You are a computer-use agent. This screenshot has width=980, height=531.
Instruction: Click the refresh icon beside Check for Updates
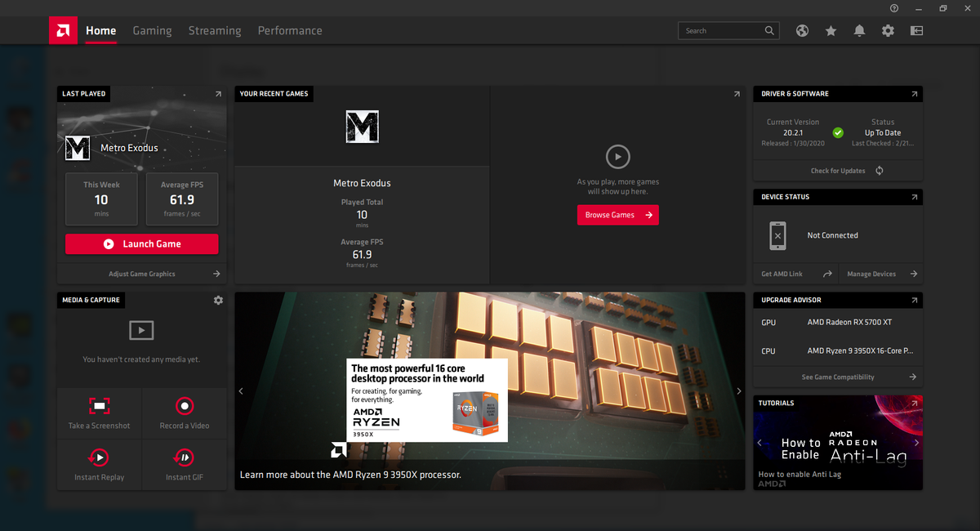880,171
